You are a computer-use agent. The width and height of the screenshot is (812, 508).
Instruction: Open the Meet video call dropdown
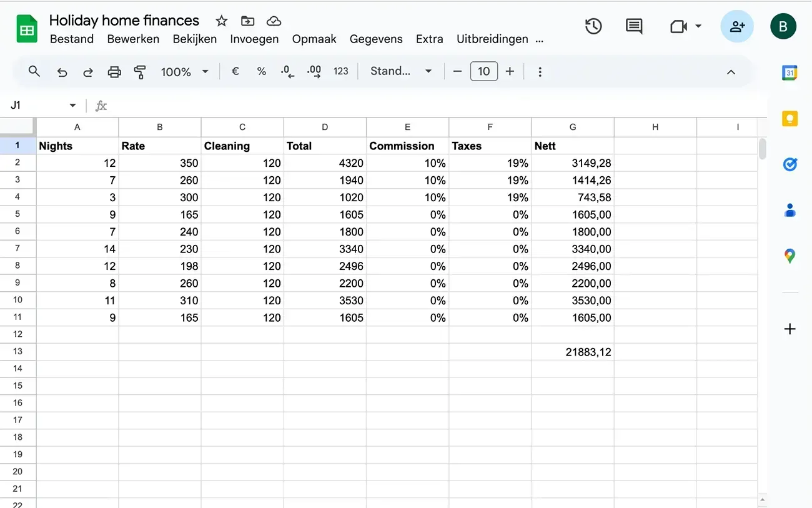(698, 26)
